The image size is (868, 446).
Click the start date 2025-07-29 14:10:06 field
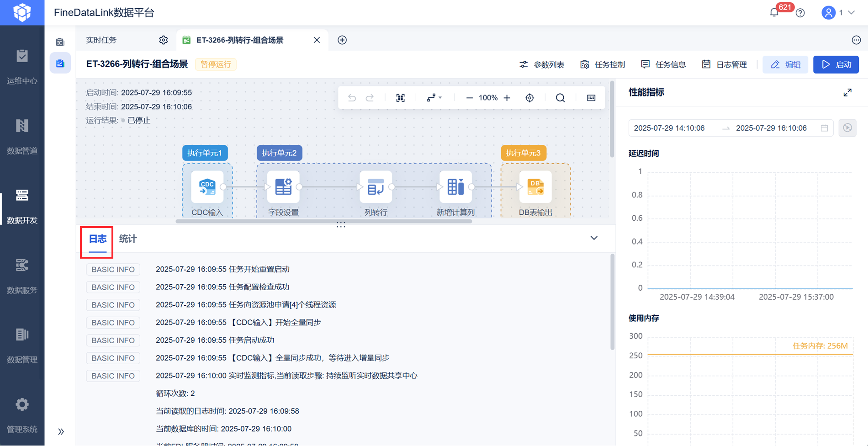(x=669, y=128)
